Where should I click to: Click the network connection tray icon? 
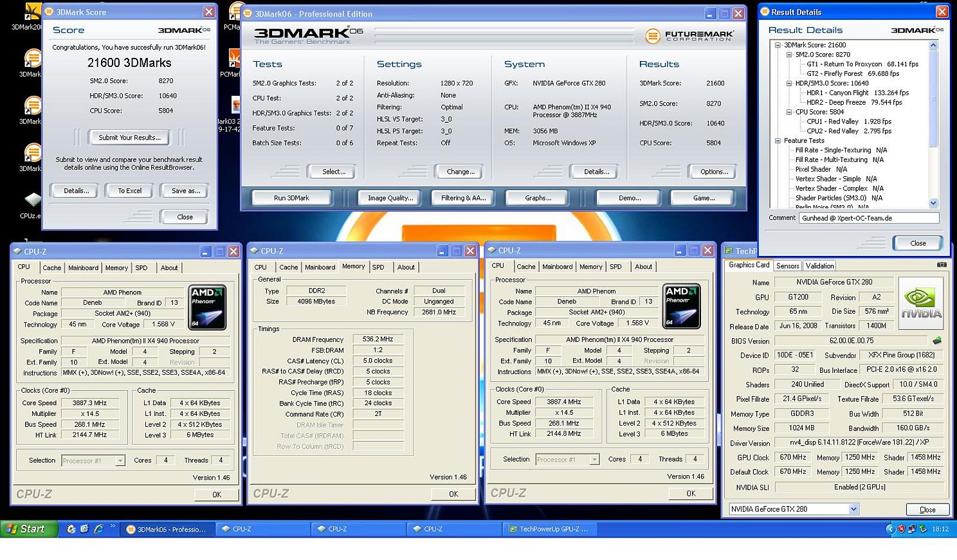(x=911, y=529)
